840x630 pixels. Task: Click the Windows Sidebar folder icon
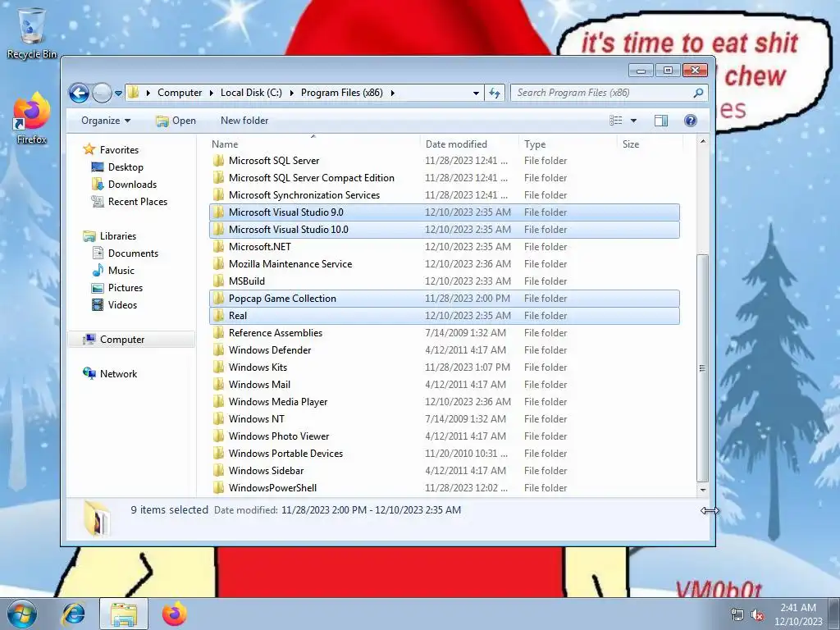tap(218, 470)
